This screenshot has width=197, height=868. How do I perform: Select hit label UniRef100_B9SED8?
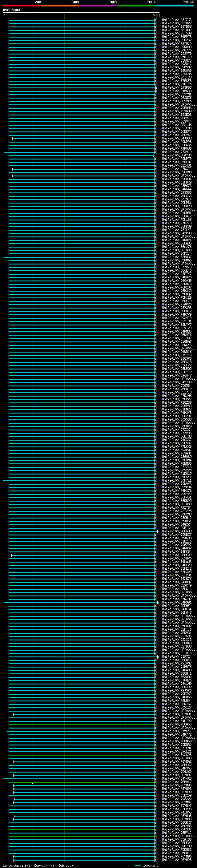[177, 115]
